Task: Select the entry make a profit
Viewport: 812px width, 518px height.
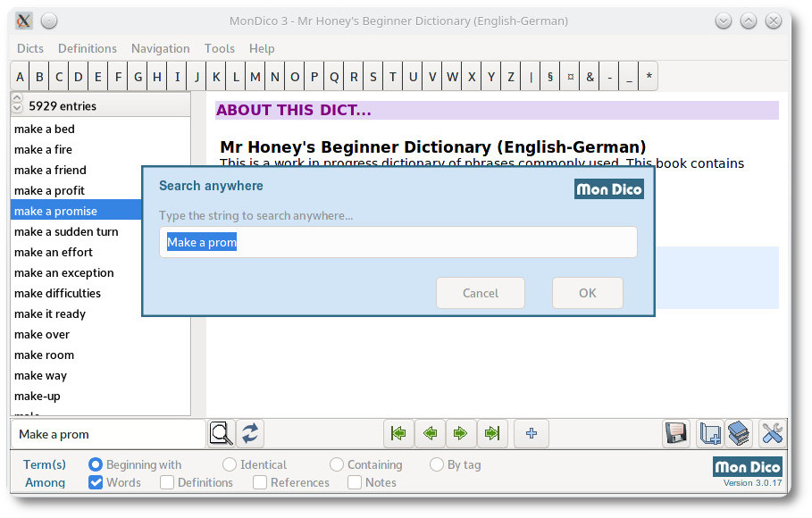Action: pos(76,190)
